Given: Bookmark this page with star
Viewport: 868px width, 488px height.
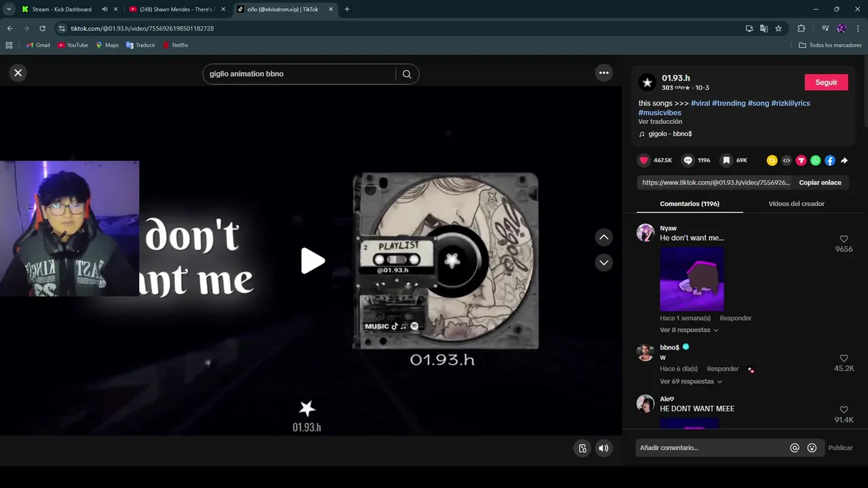Looking at the screenshot, I should pyautogui.click(x=778, y=28).
